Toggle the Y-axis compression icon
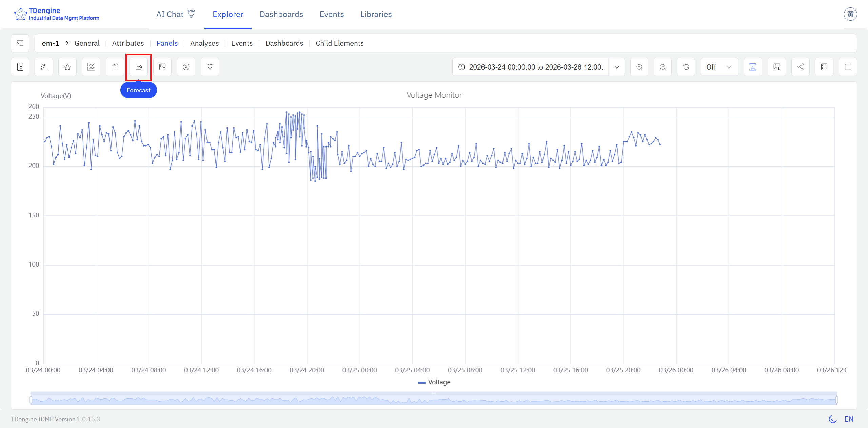Viewport: 868px width, 428px height. 753,67
